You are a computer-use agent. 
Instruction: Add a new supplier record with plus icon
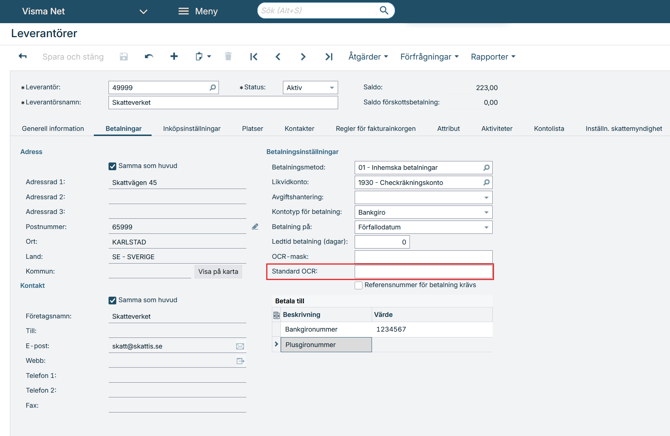[x=174, y=56]
